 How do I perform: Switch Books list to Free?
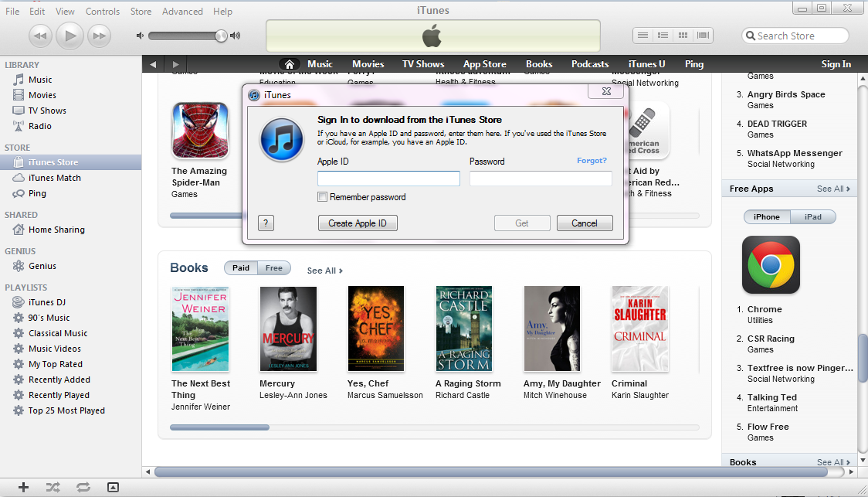click(274, 268)
